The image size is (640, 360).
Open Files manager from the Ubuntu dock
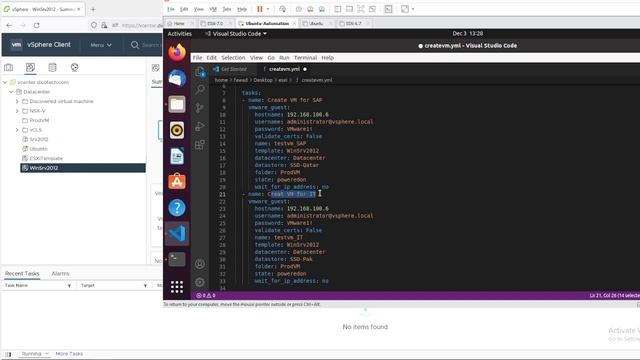tap(177, 104)
